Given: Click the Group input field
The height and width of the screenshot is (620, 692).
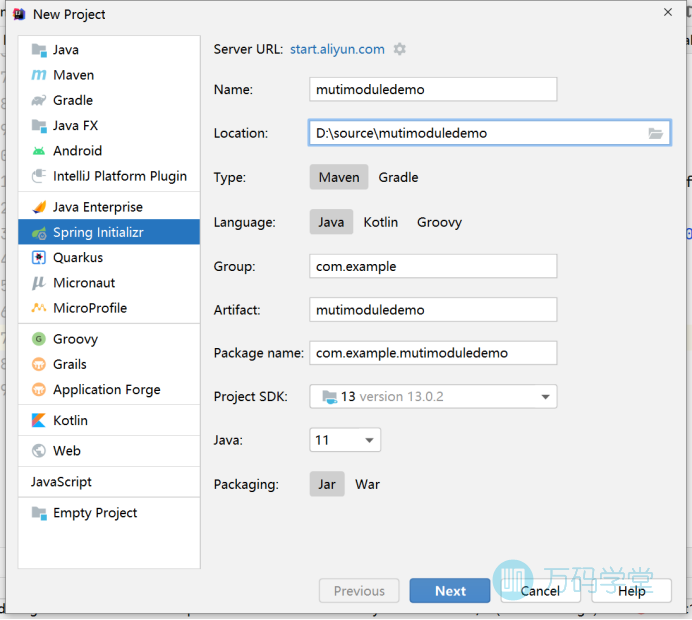Looking at the screenshot, I should coord(433,266).
